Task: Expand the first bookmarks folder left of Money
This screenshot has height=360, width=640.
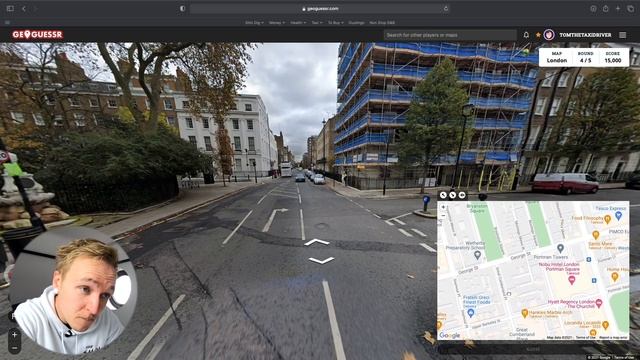Action: click(x=254, y=23)
